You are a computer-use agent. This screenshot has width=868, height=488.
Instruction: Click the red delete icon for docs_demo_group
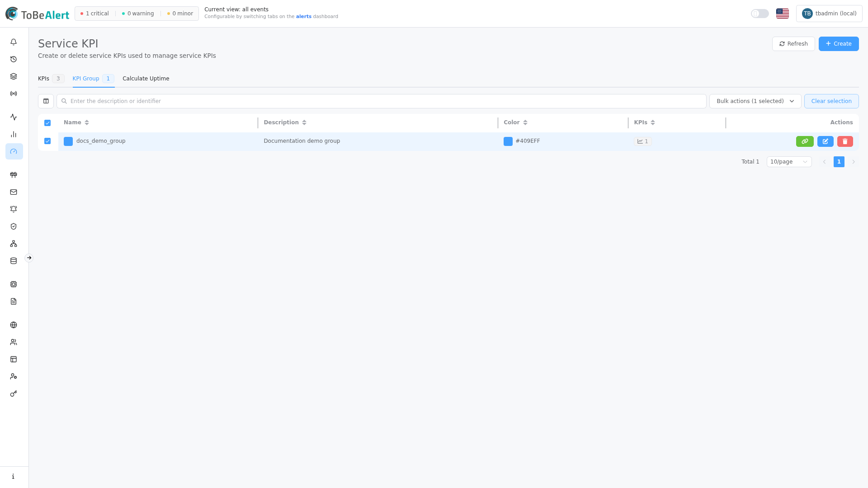[x=845, y=141]
